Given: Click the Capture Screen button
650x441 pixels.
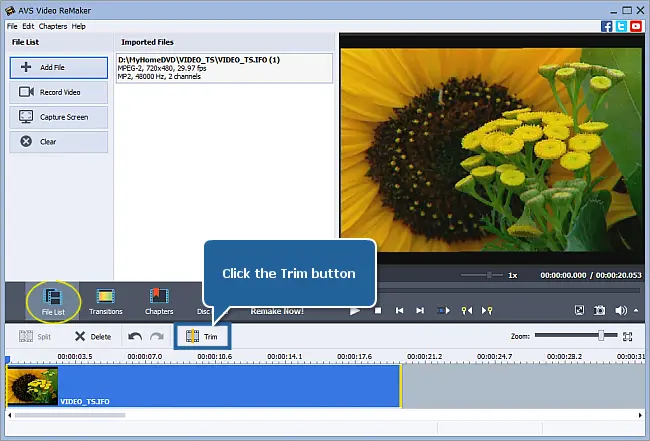Looking at the screenshot, I should [58, 117].
